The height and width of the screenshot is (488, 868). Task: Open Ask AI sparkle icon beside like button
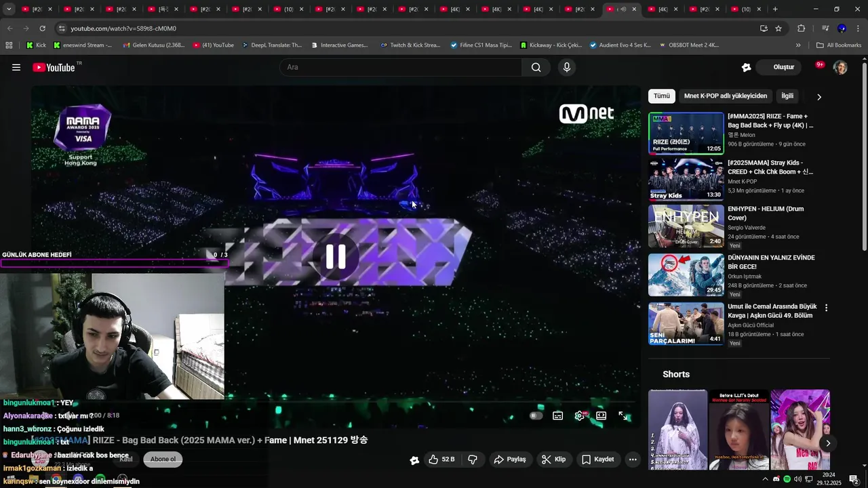[x=414, y=460]
